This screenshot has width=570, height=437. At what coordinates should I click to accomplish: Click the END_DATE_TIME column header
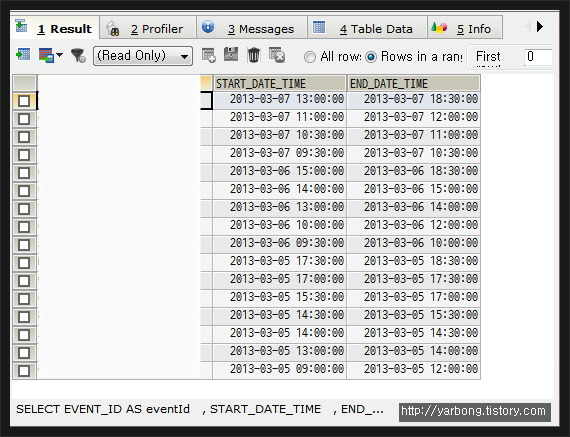[414, 83]
